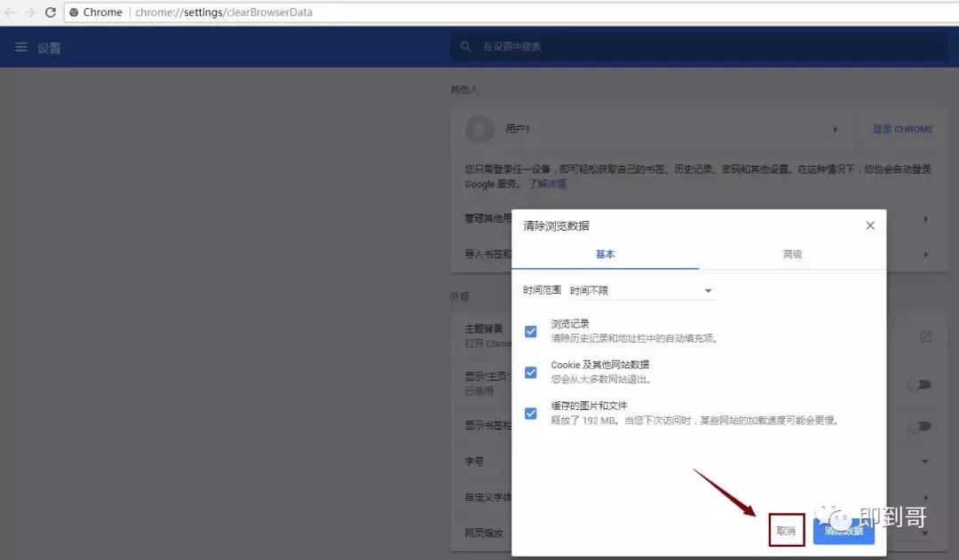Click the 用户1 profile avatar
Viewport: 959px width, 560px height.
coord(479,129)
